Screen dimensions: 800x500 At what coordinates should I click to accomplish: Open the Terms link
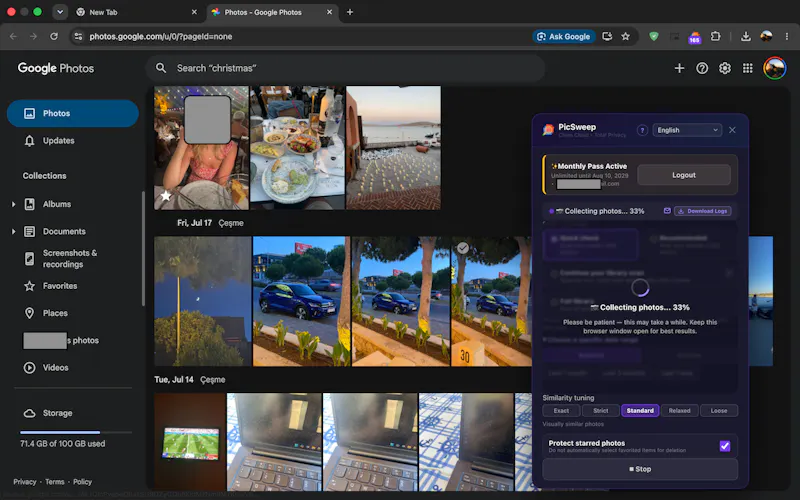tap(55, 482)
